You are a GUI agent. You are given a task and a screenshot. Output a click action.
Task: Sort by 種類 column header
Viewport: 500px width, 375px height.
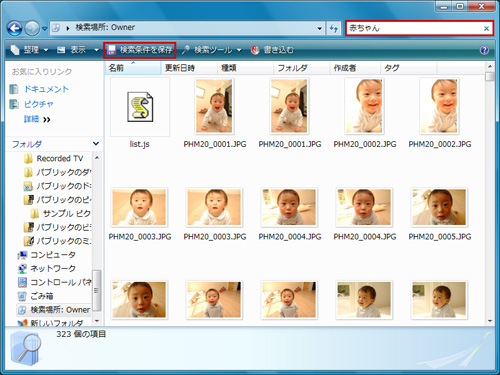[245, 68]
